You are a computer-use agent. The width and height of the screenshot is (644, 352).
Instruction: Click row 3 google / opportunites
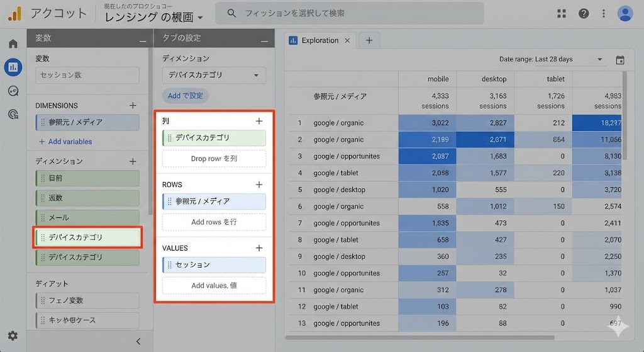tap(347, 156)
